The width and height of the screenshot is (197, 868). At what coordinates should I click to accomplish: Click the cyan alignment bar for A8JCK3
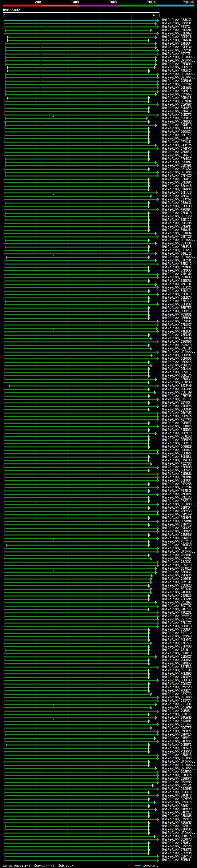pos(81,20)
